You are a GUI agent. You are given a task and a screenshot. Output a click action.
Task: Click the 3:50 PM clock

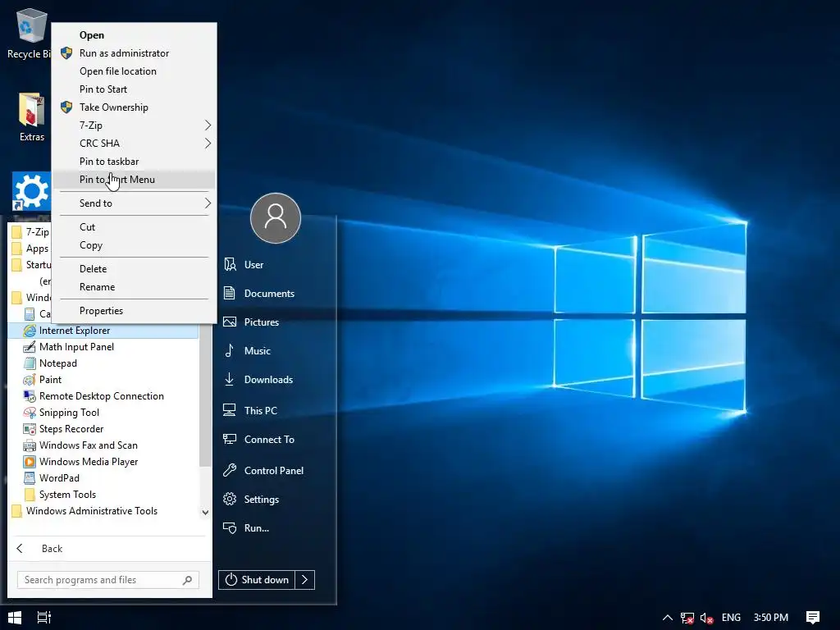click(771, 618)
